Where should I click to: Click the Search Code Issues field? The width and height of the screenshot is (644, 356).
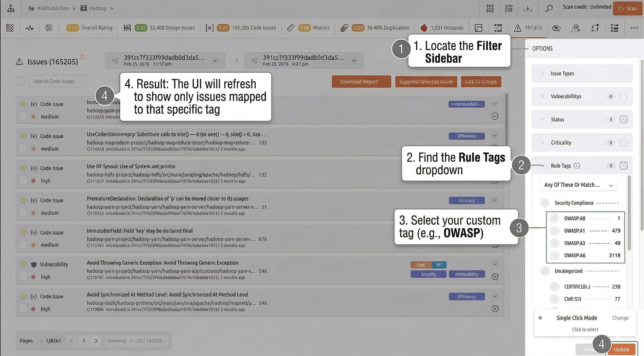59,81
